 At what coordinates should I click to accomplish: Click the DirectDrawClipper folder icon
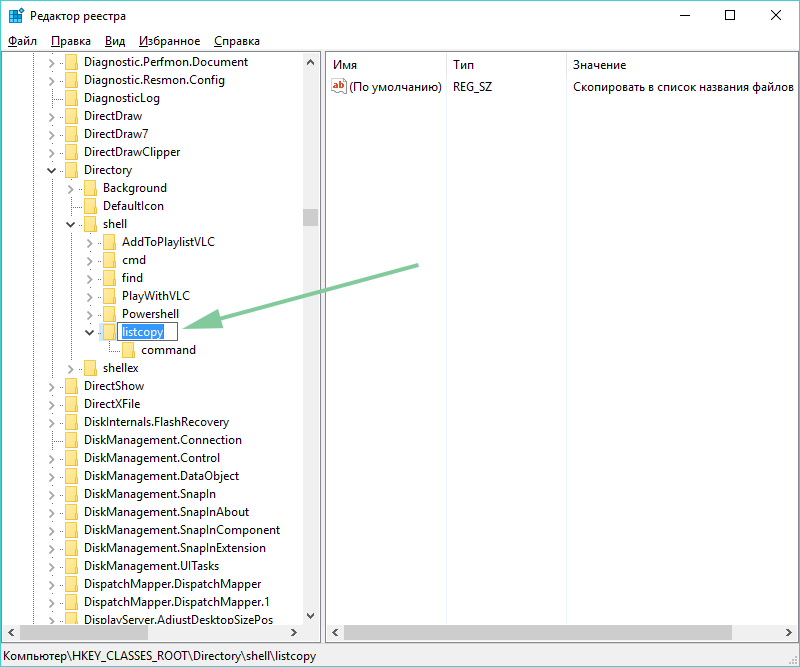(71, 152)
